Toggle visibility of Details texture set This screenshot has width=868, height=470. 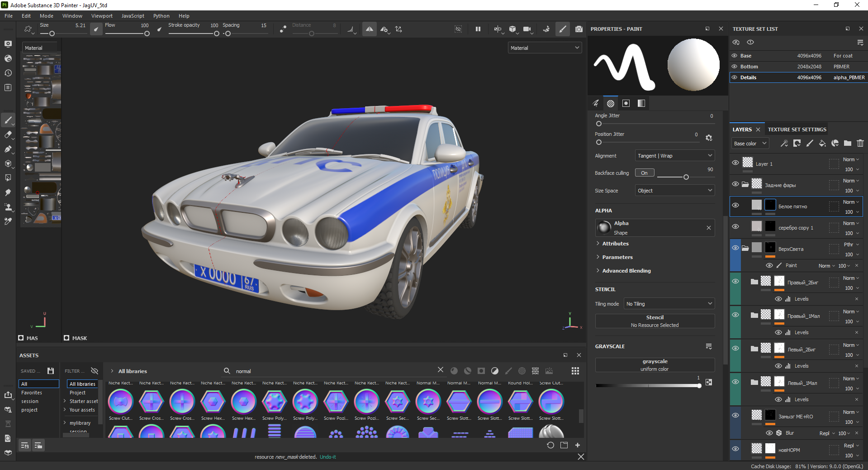click(735, 77)
